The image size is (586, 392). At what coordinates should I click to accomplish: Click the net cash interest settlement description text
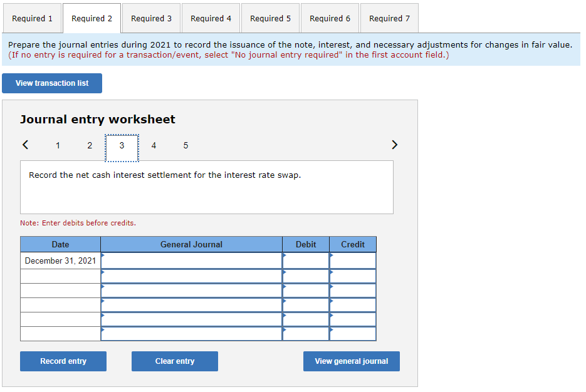point(165,175)
